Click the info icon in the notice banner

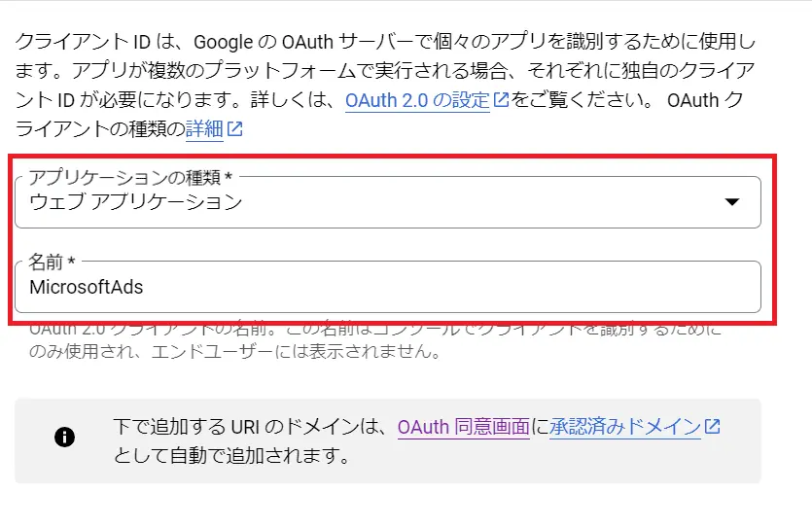pos(65,437)
